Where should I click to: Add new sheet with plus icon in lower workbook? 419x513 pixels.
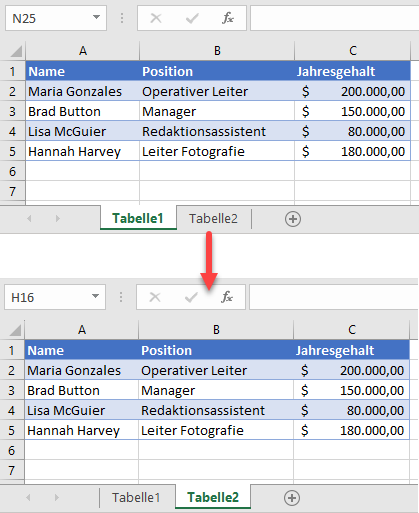tap(292, 498)
